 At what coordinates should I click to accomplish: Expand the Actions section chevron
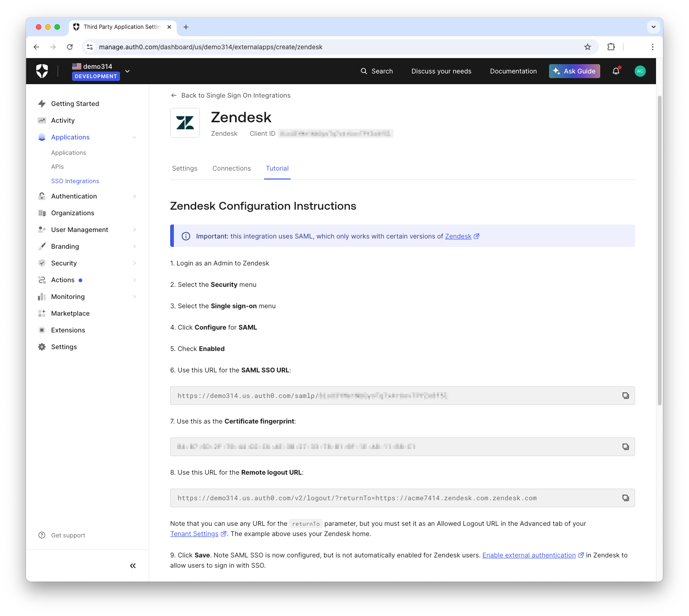(134, 280)
